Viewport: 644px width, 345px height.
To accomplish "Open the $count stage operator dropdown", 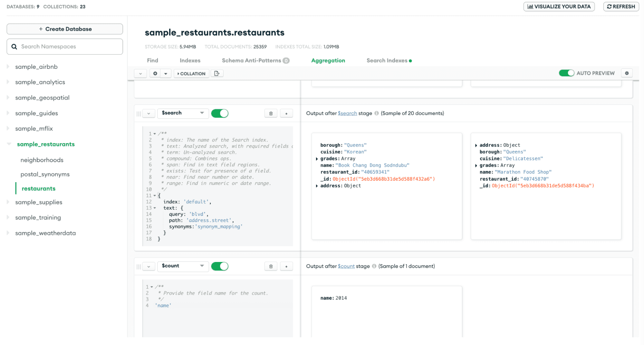I will [183, 266].
